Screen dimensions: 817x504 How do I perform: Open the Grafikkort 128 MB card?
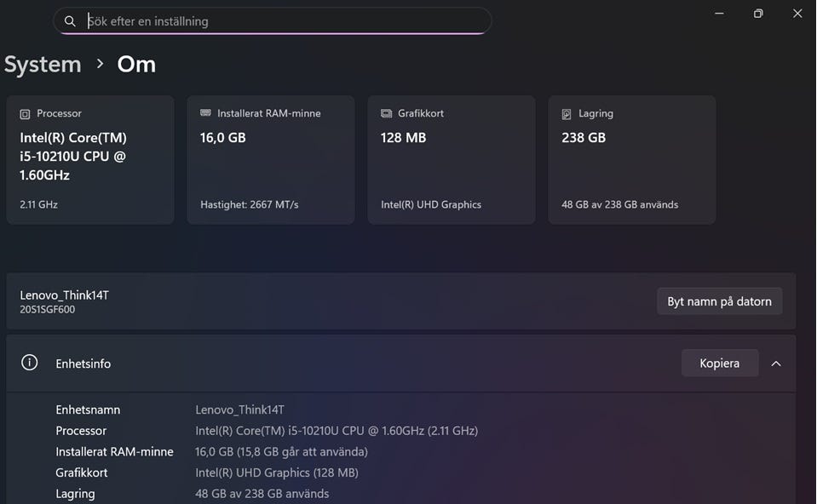pos(452,160)
